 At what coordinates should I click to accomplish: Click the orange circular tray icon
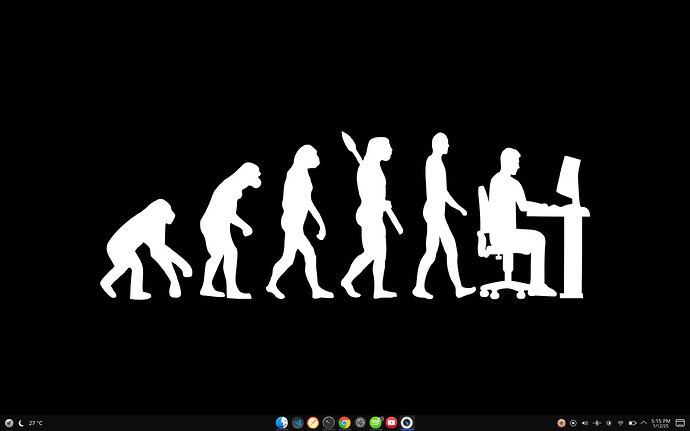[561, 423]
